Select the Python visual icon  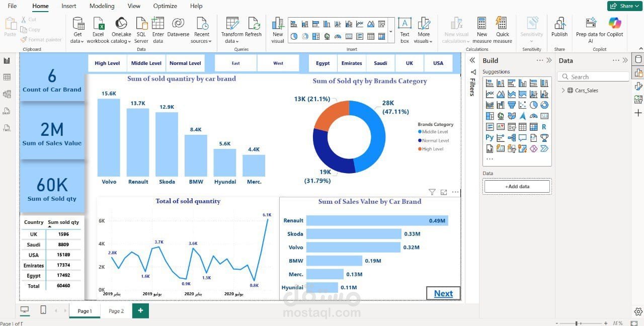[x=490, y=137]
